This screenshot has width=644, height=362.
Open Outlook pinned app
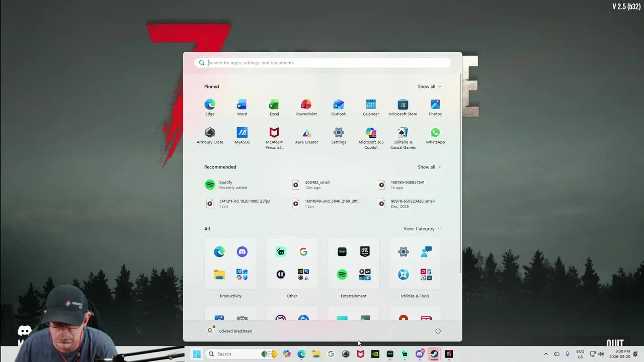(x=339, y=107)
